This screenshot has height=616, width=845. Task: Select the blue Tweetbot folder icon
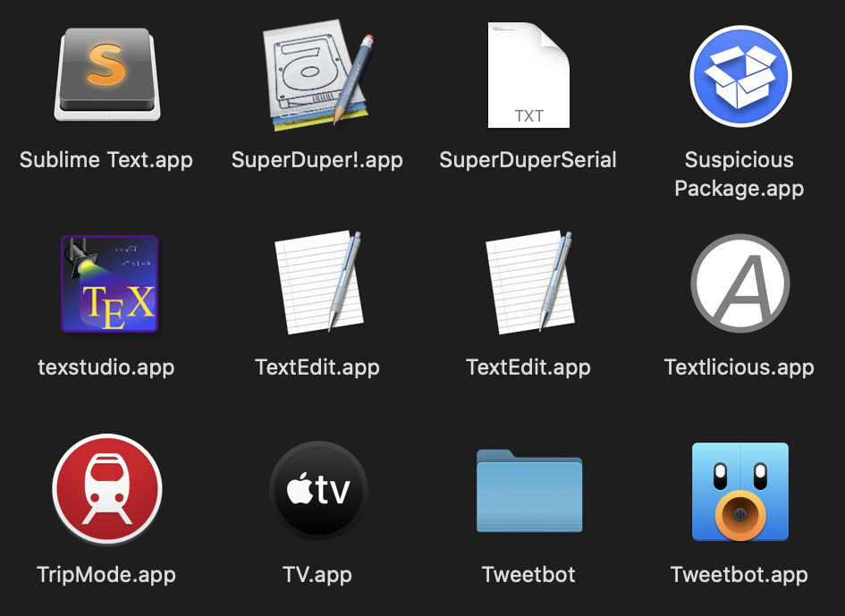[528, 491]
